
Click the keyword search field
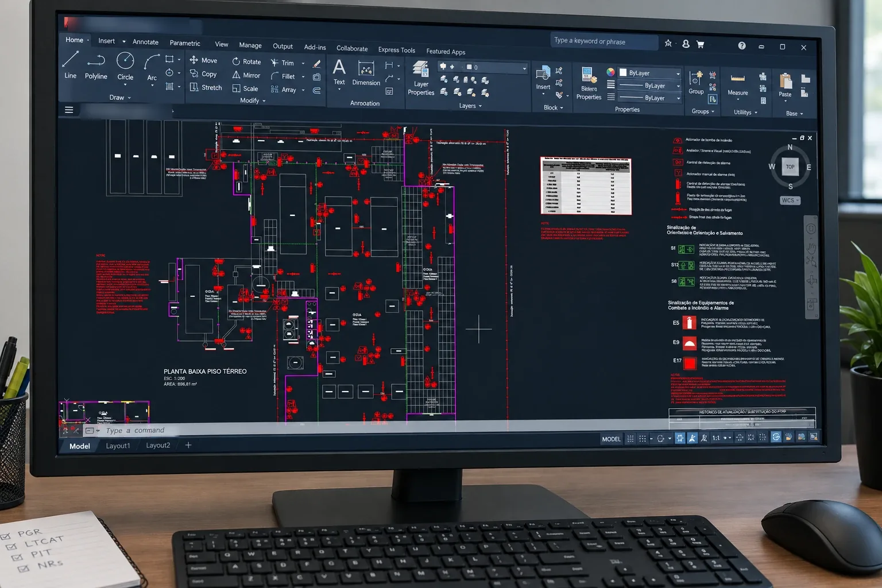(604, 41)
